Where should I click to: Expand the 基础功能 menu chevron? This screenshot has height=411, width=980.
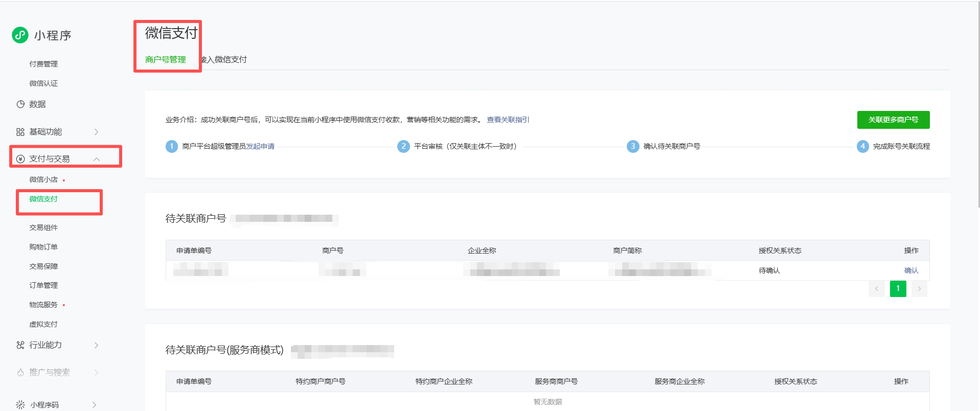(96, 132)
